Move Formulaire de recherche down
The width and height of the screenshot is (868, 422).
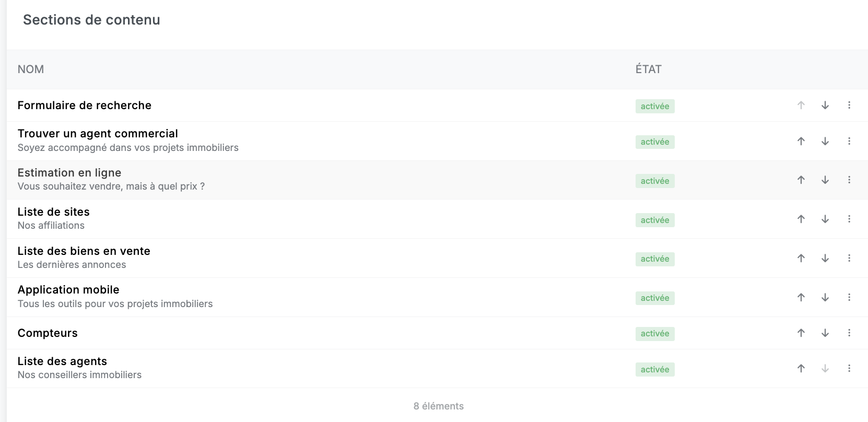click(825, 105)
